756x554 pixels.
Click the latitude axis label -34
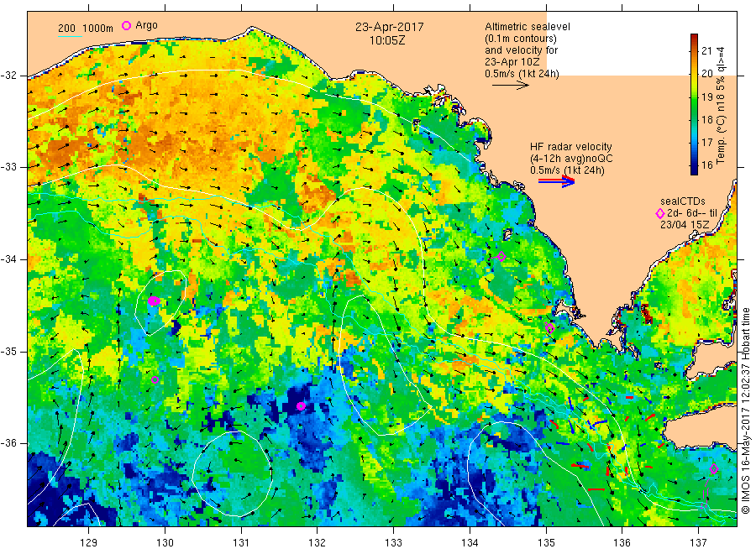click(x=8, y=259)
